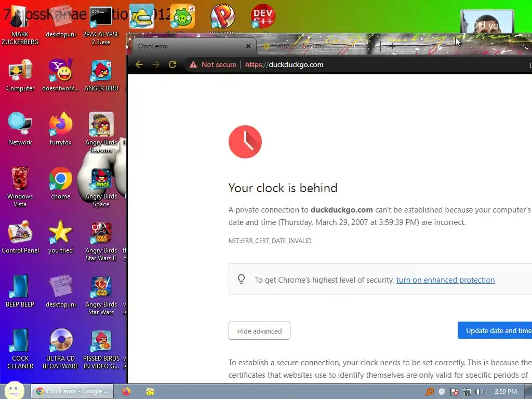The width and height of the screenshot is (532, 399).
Task: Click Chrome's forward arrow
Action: 156,64
